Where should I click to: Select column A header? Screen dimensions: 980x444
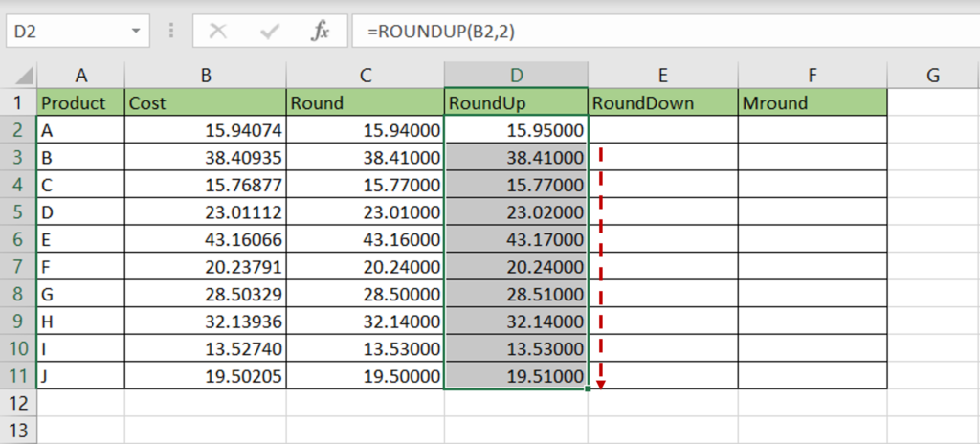pyautogui.click(x=80, y=76)
